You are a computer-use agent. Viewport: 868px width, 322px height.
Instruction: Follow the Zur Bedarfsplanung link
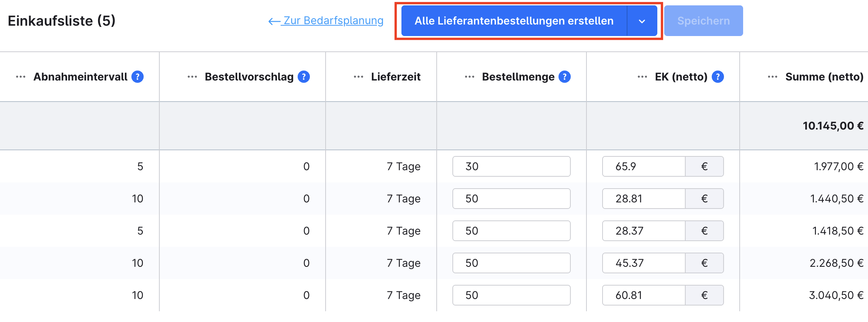pyautogui.click(x=332, y=21)
